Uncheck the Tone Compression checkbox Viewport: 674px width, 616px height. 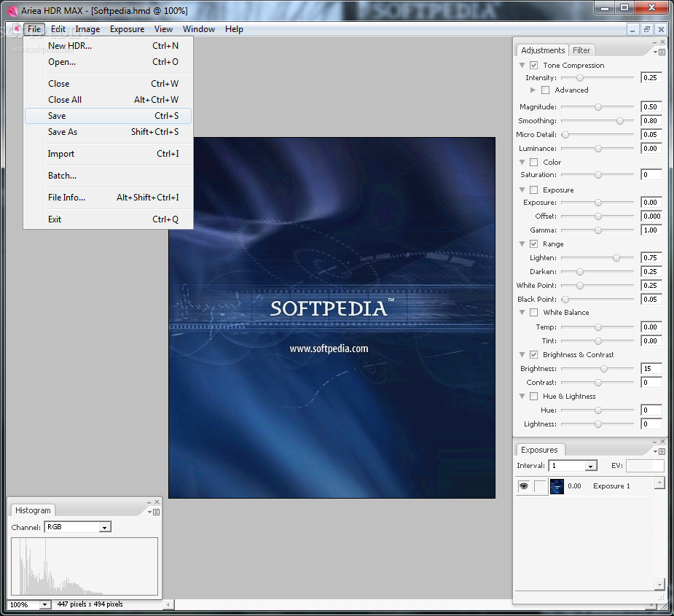point(533,66)
